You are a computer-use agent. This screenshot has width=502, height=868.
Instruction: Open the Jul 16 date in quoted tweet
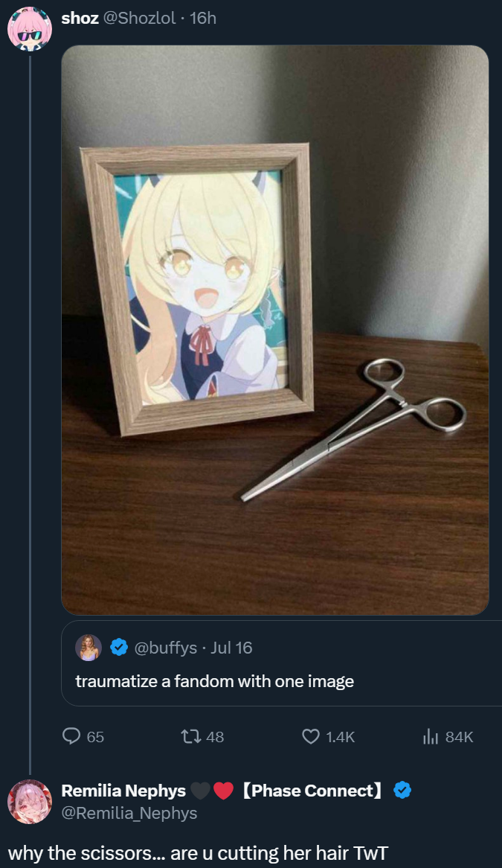pos(231,647)
